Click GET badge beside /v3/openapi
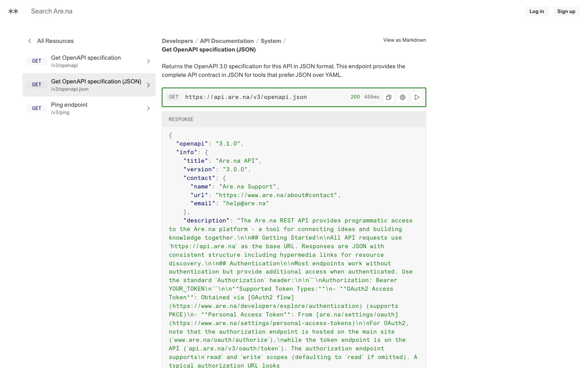The height and width of the screenshot is (368, 588). point(37,61)
